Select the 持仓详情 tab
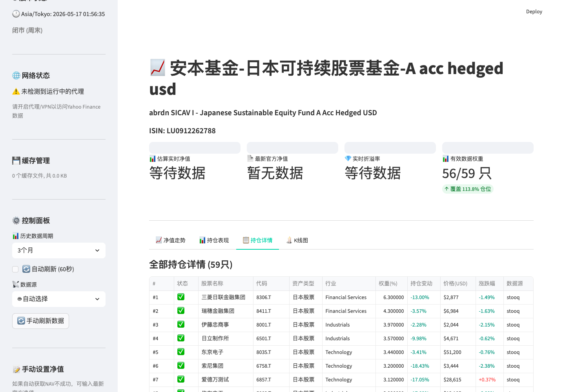The height and width of the screenshot is (392, 565). coord(257,240)
